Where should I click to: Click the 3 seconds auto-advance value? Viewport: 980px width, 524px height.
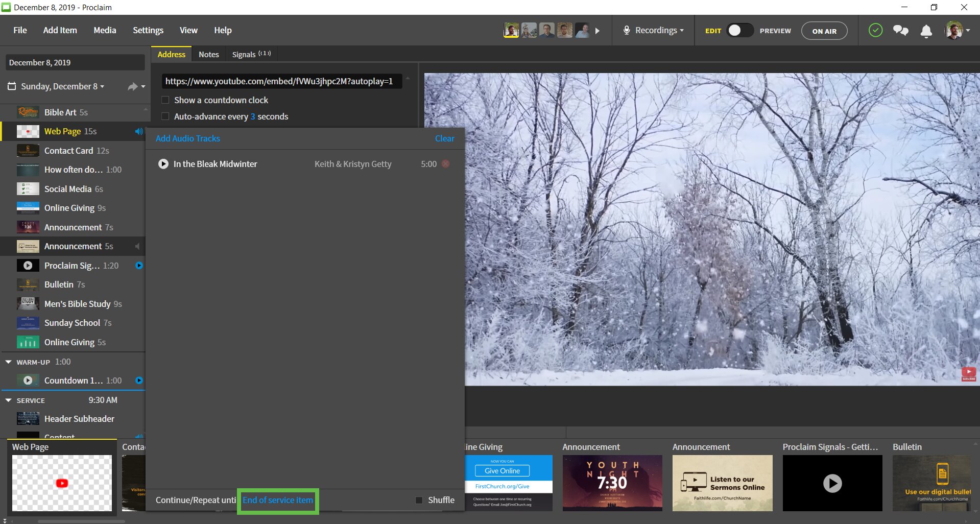click(252, 116)
